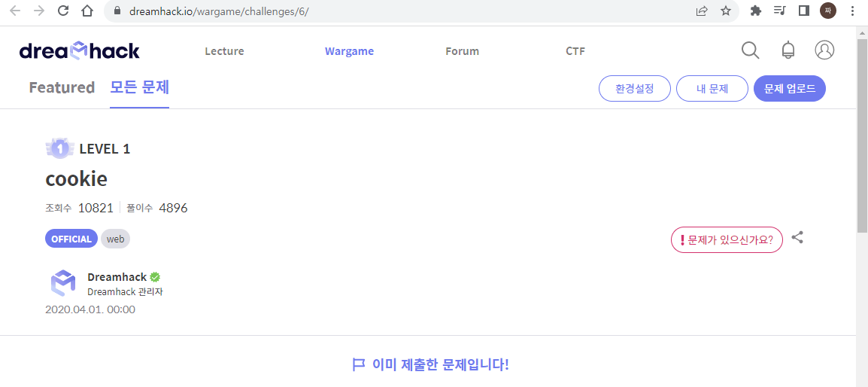
Task: Open the browser home page icon
Action: coord(87,11)
